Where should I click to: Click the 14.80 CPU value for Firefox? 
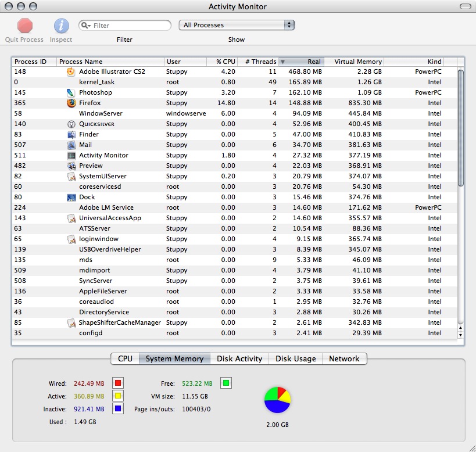[x=226, y=103]
